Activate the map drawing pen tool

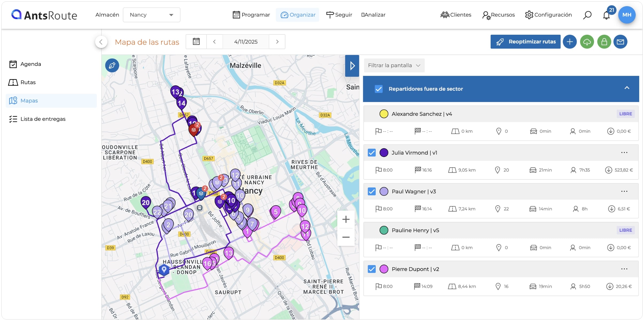point(112,65)
